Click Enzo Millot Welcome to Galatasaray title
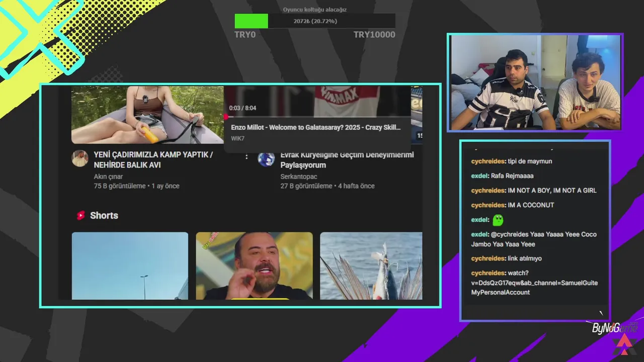The width and height of the screenshot is (644, 362). 316,127
